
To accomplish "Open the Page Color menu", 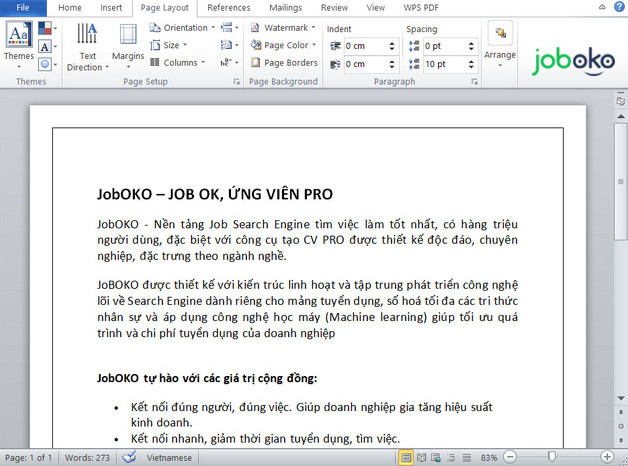I will tap(283, 45).
